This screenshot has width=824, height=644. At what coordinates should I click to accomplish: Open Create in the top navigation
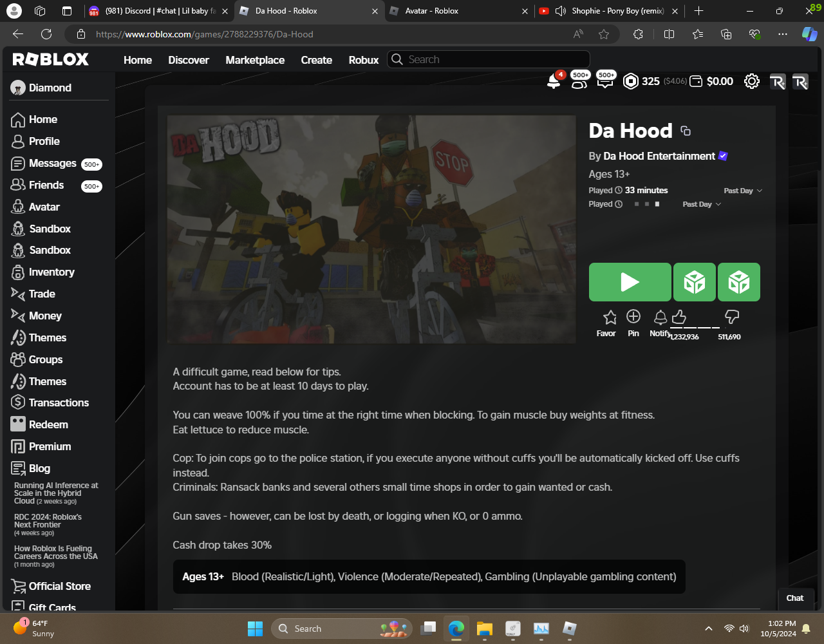317,60
